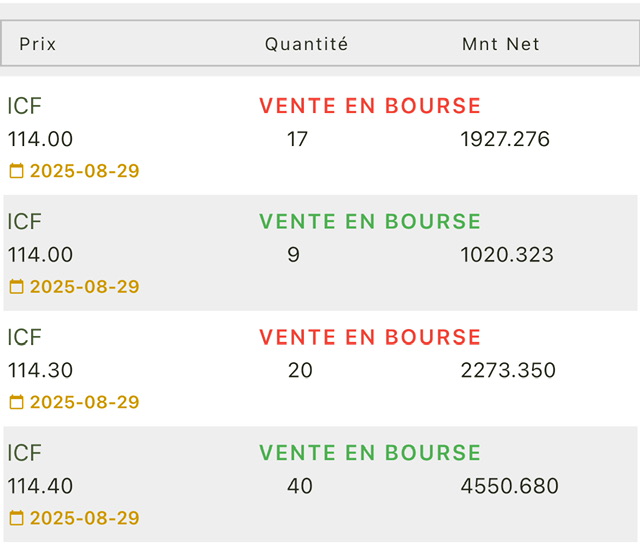Viewport: 640px width, 553px height.
Task: Select the net amount 1927.276
Action: [x=505, y=139]
